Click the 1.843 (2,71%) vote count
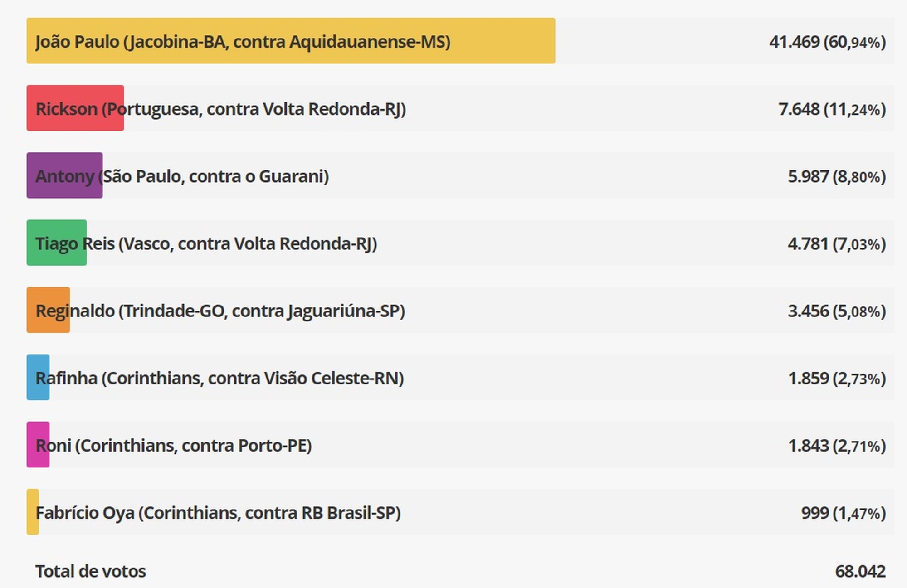Screen dimensions: 907x588 [x=837, y=445]
